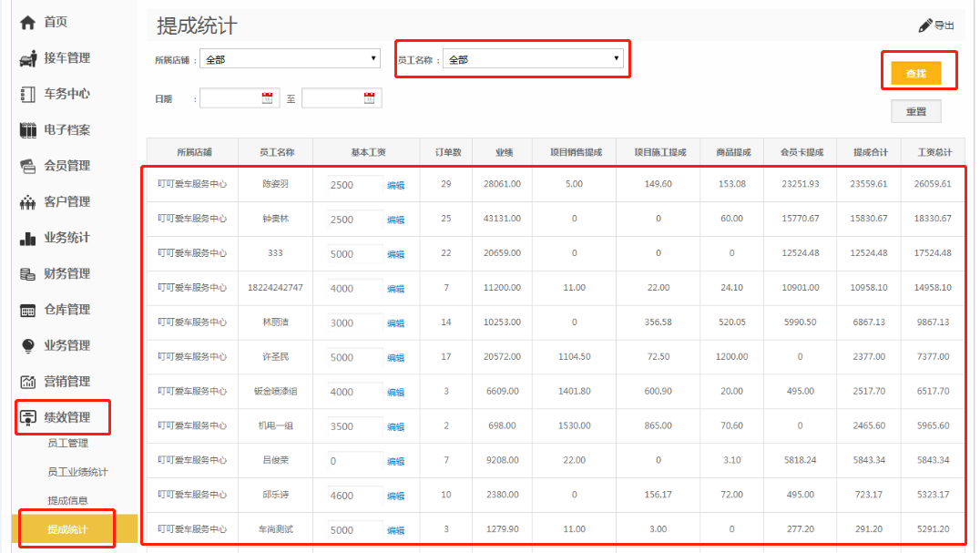The height and width of the screenshot is (553, 980).
Task: Click the 仓库管理 warehouse icon
Action: point(28,310)
